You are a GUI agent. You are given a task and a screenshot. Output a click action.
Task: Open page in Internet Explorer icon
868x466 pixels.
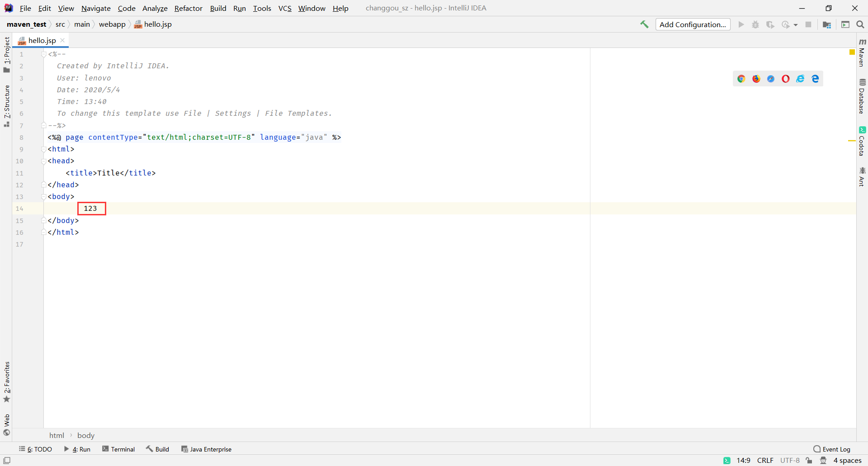(x=801, y=79)
